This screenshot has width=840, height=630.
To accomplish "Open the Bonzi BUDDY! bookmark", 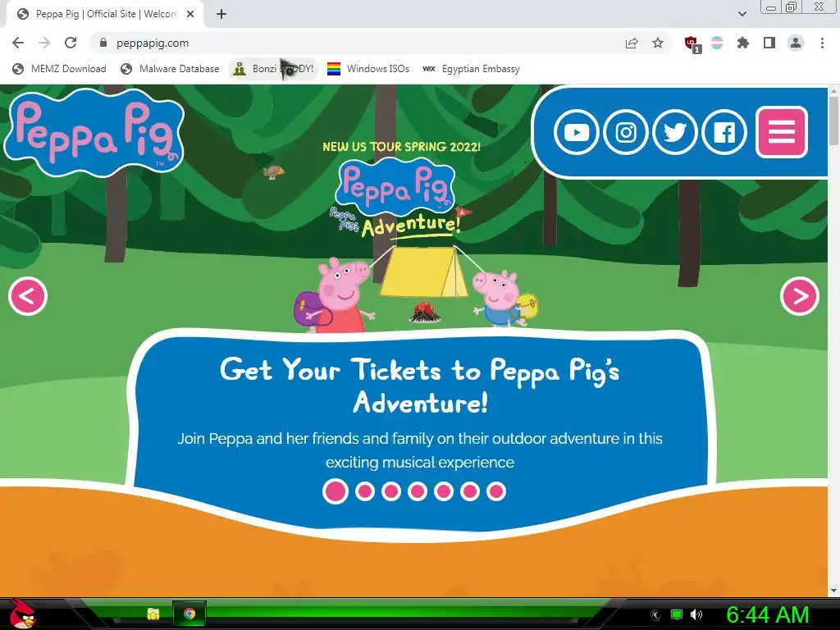I will pyautogui.click(x=274, y=69).
